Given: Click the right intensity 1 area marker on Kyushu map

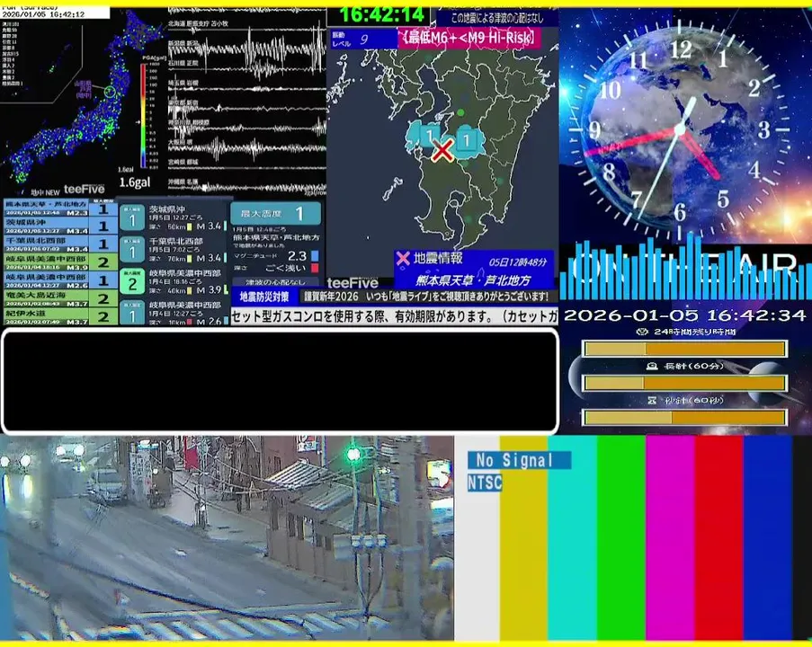Looking at the screenshot, I should tap(467, 140).
